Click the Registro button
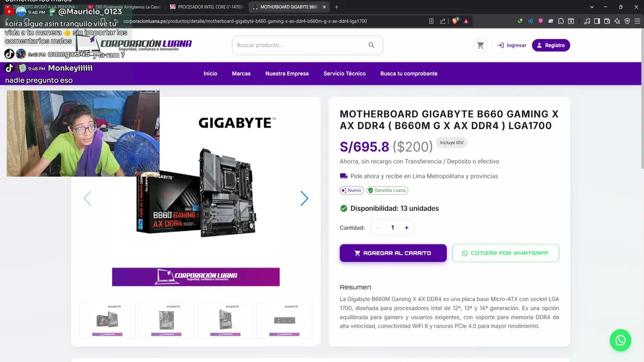This screenshot has height=362, width=644. click(x=551, y=45)
